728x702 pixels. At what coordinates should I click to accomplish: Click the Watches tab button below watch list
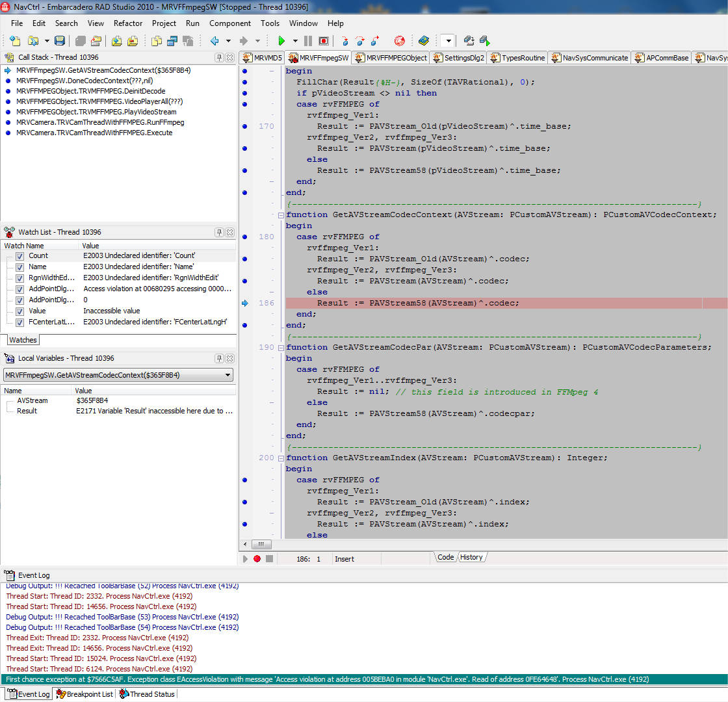coord(23,339)
